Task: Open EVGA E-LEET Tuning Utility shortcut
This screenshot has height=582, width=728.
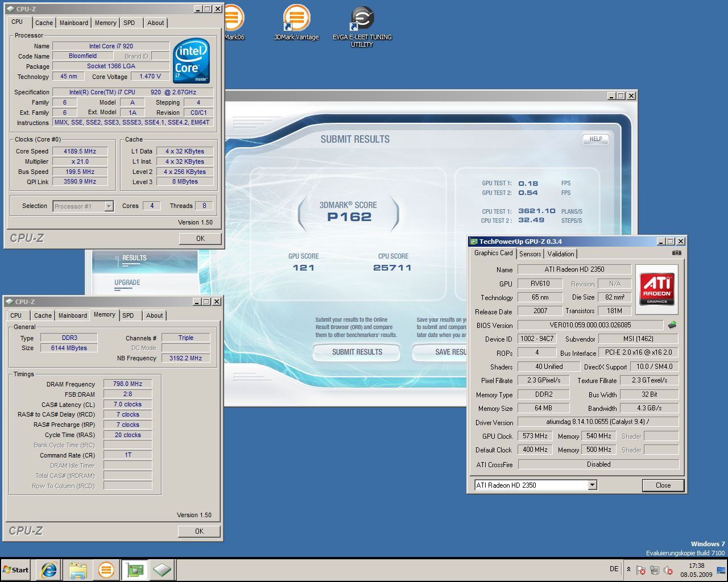Action: 362,26
